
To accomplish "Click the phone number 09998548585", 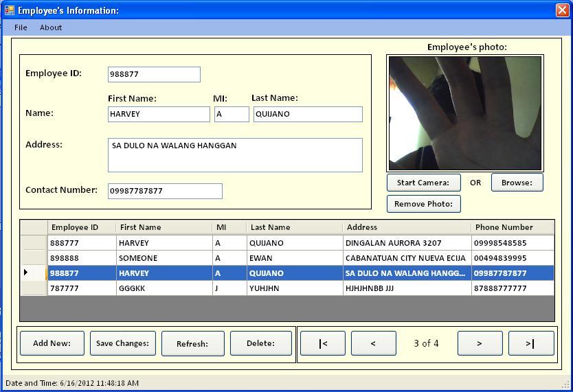I will click(513, 243).
